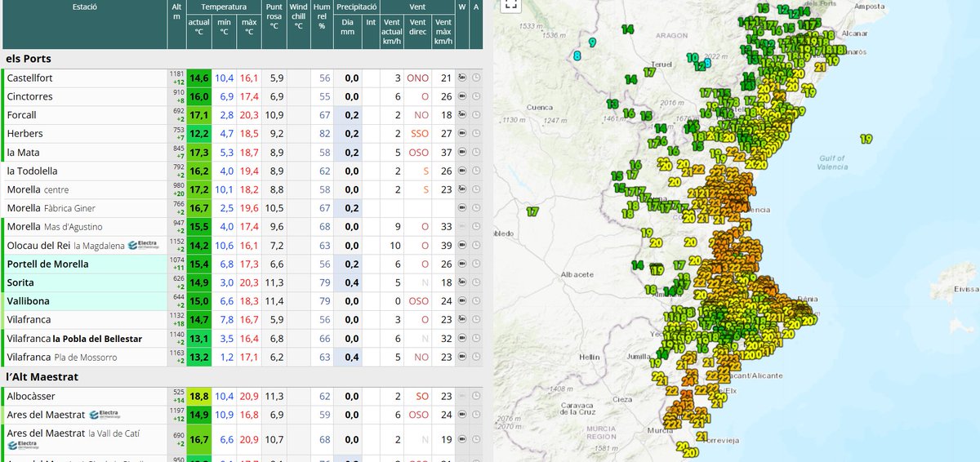Open the webcam icon for Morella centre
Screen dimensions: 980x462
point(461,189)
